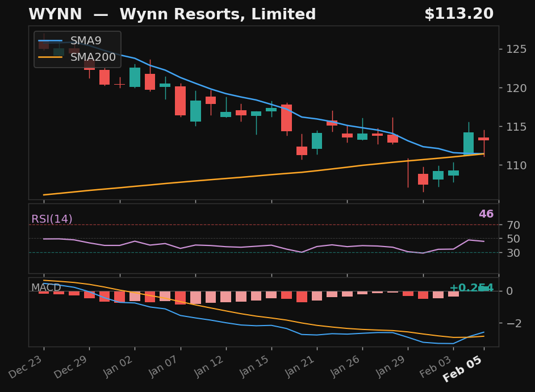
Task: Click the 120 price axis label
Action: tap(516, 88)
